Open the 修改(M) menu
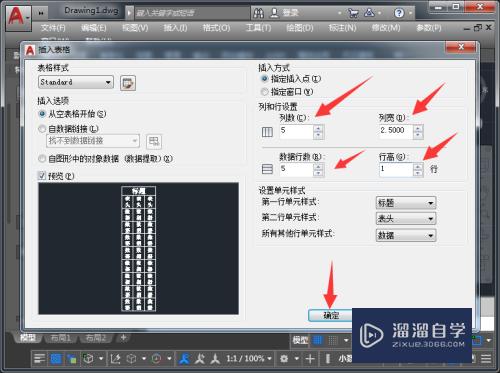 click(x=386, y=28)
